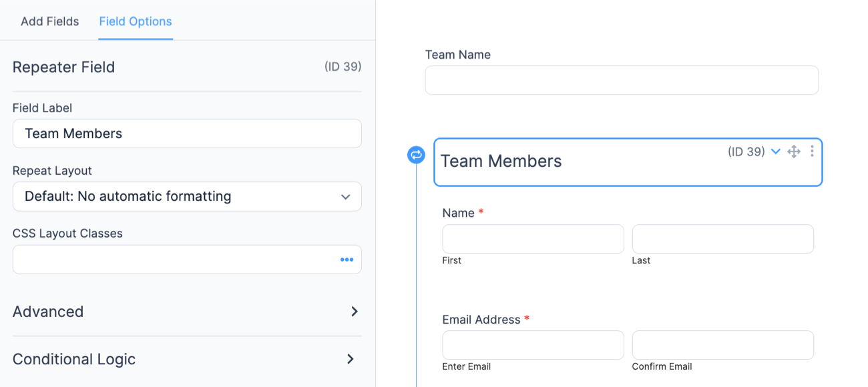Click the Email Address field label

click(481, 320)
